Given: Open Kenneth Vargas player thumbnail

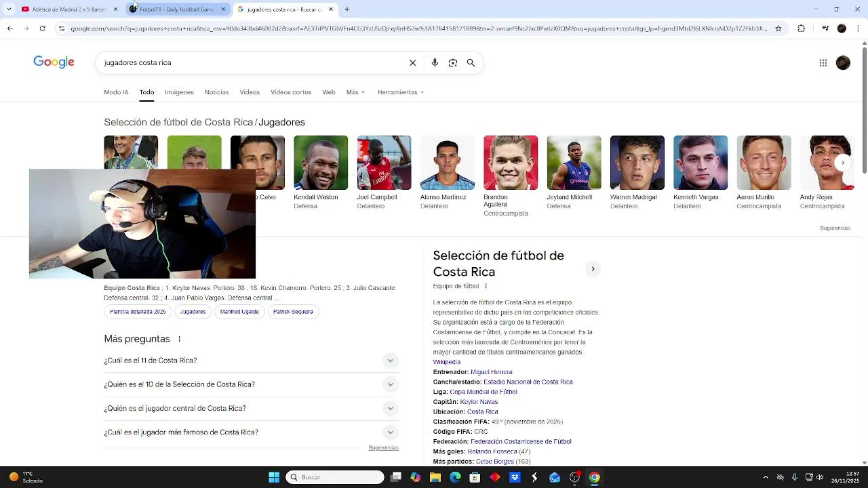Looking at the screenshot, I should pos(701,163).
